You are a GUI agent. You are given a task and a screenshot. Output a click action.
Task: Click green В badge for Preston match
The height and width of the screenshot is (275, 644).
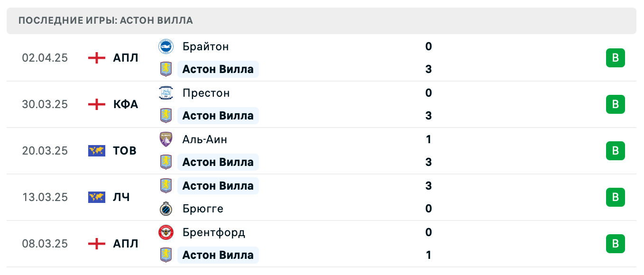pos(615,104)
